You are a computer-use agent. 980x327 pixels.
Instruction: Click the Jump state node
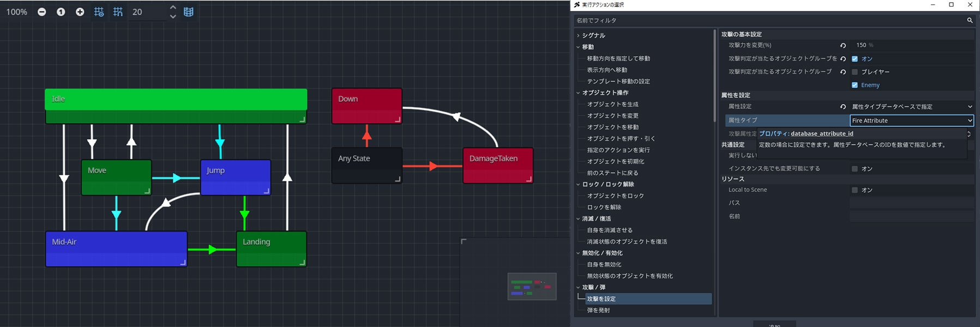235,177
